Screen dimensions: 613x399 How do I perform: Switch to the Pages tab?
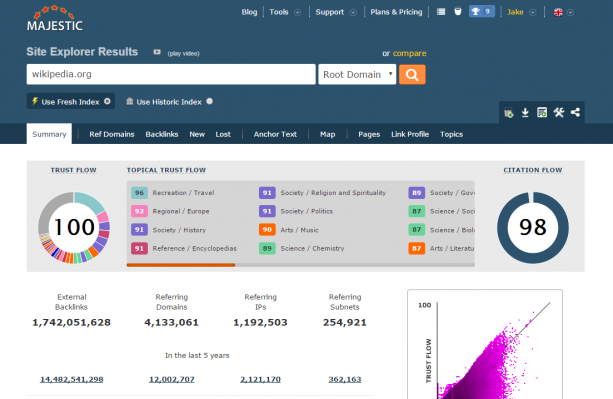tap(369, 134)
